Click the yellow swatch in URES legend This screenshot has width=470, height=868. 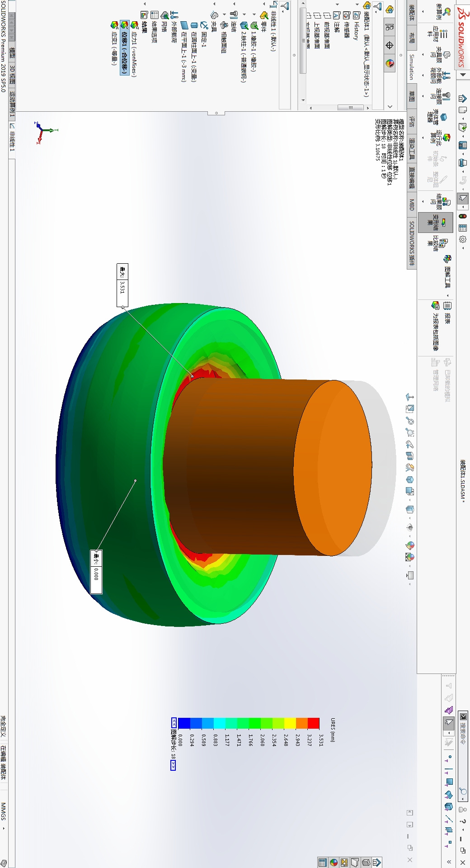(290, 723)
